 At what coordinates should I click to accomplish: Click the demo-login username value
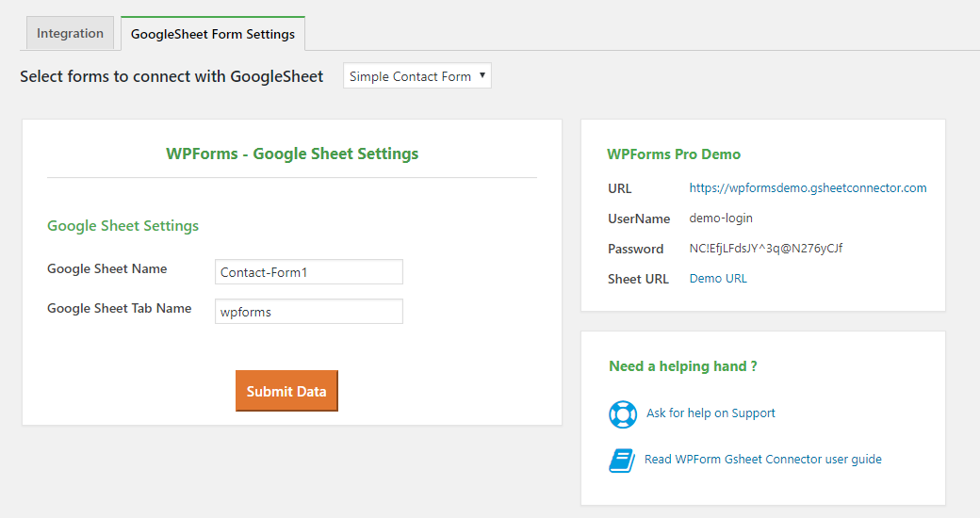721,219
